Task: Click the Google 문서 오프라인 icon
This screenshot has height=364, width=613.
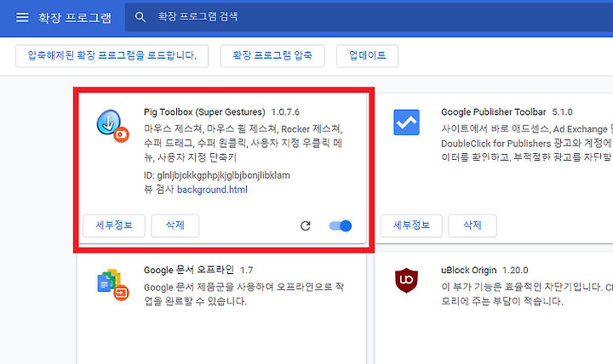Action: (x=112, y=284)
